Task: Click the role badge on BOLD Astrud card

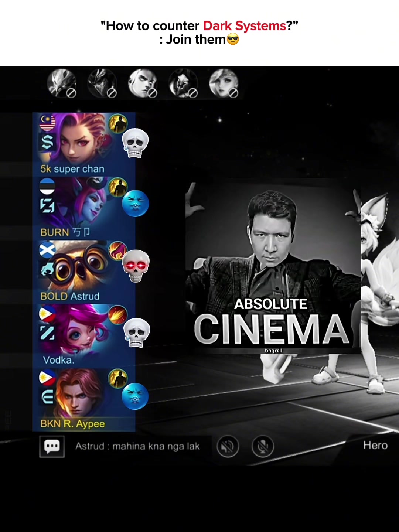Action: pos(47,270)
